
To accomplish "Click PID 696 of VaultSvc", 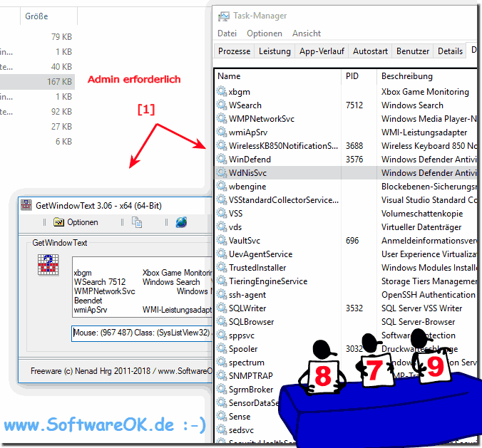I will pos(352,240).
